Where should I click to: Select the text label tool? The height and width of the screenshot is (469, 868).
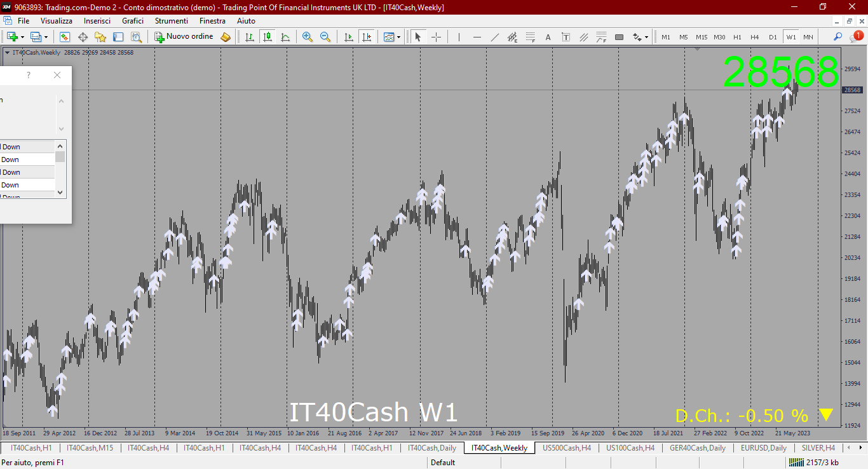pyautogui.click(x=566, y=37)
